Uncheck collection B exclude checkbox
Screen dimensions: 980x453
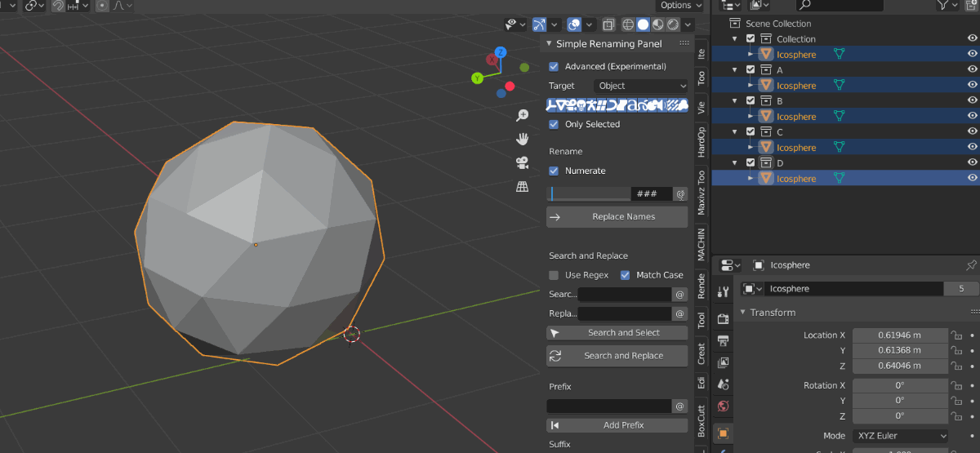click(751, 100)
